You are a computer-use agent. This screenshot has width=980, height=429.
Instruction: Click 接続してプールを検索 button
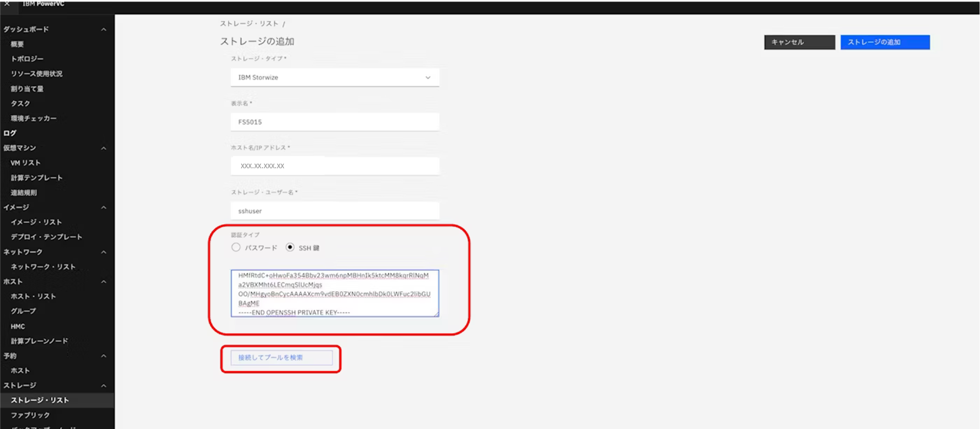click(281, 357)
